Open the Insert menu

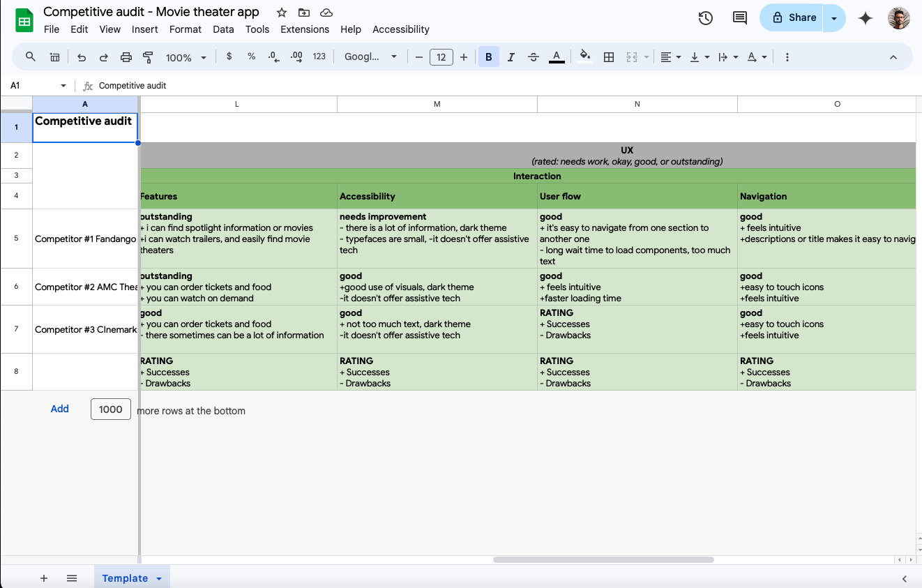click(145, 29)
